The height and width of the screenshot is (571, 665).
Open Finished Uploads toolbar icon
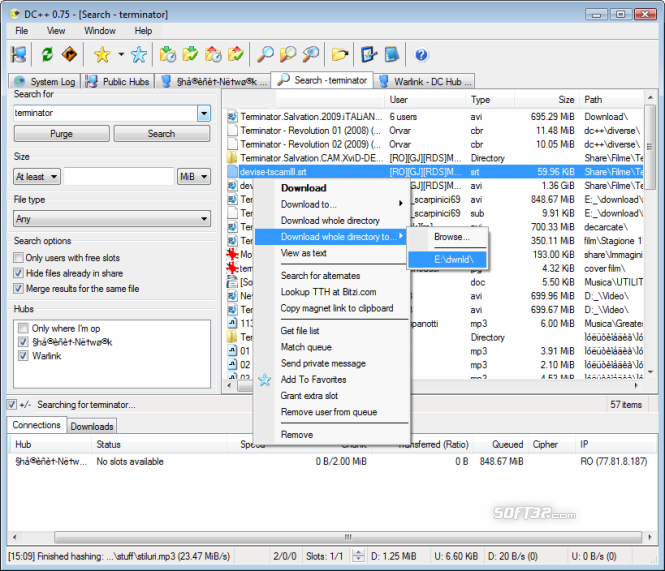click(x=235, y=55)
